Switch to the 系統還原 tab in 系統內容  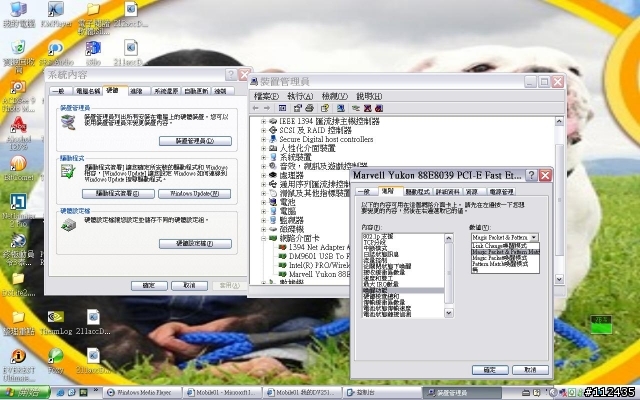[166, 91]
